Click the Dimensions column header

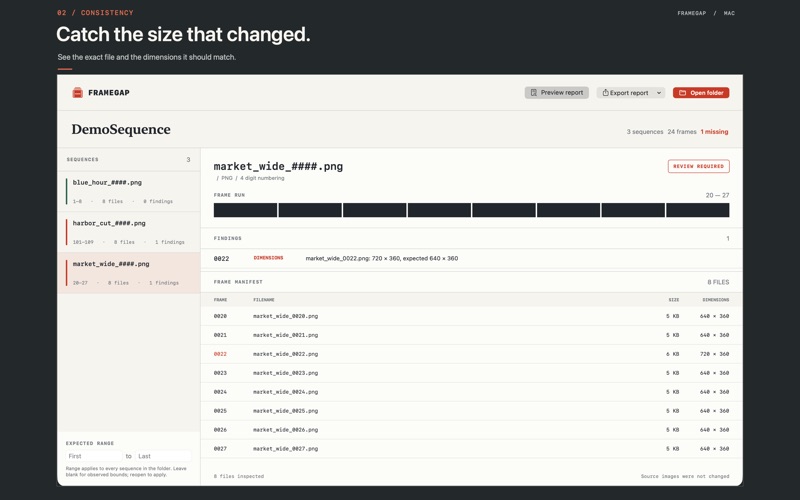[x=715, y=300]
